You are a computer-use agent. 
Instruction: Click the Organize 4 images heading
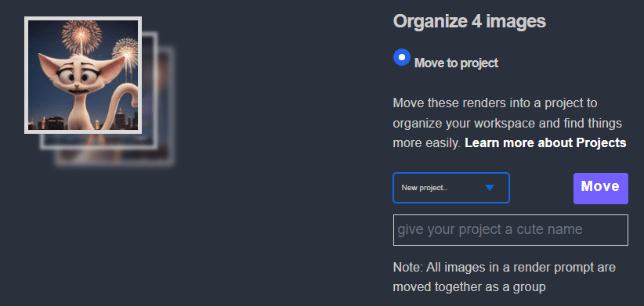click(x=469, y=22)
